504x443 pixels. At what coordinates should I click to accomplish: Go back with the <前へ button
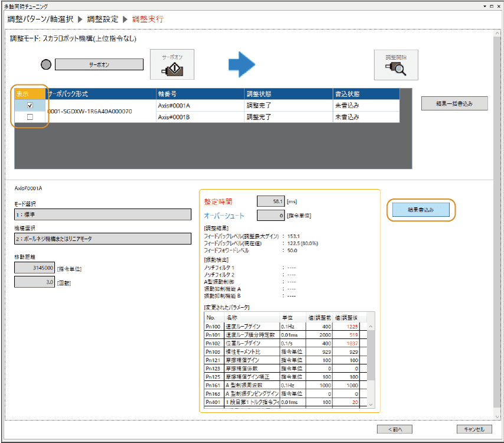[x=395, y=429]
